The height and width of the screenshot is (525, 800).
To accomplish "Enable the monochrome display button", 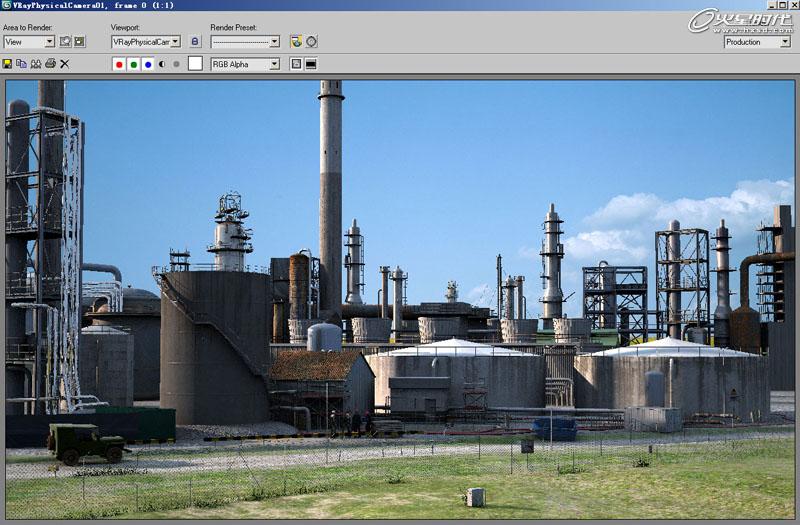I will click(x=176, y=64).
